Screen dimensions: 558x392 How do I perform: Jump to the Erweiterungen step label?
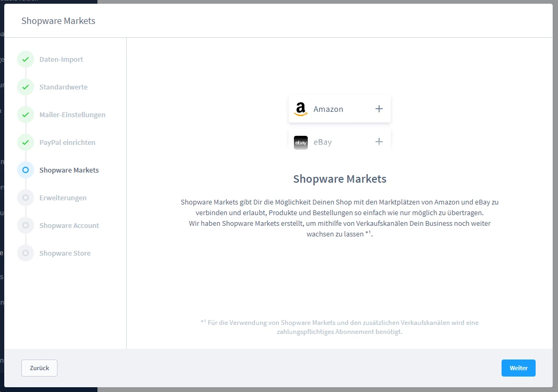pyautogui.click(x=63, y=198)
